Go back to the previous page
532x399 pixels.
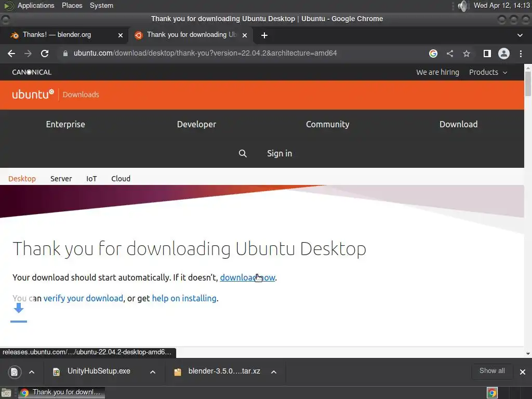(x=11, y=54)
